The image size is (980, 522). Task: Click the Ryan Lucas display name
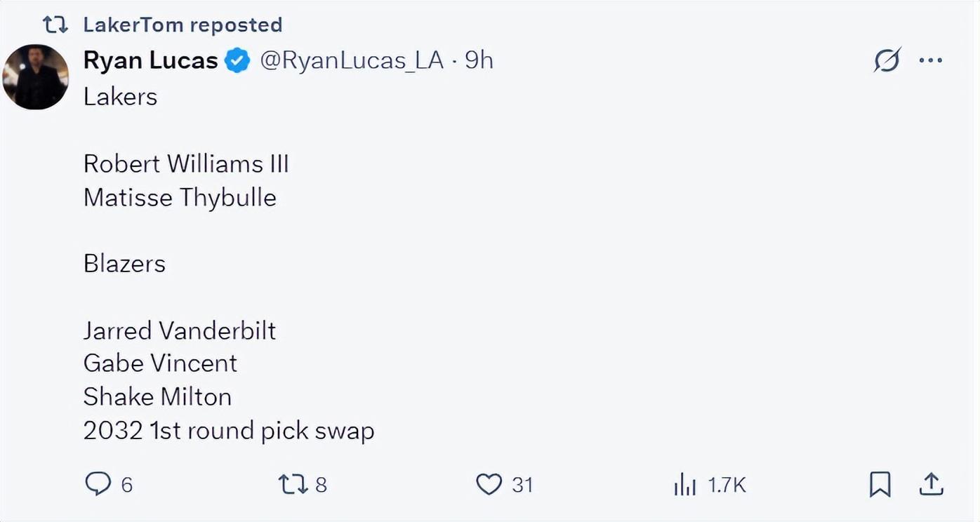150,61
